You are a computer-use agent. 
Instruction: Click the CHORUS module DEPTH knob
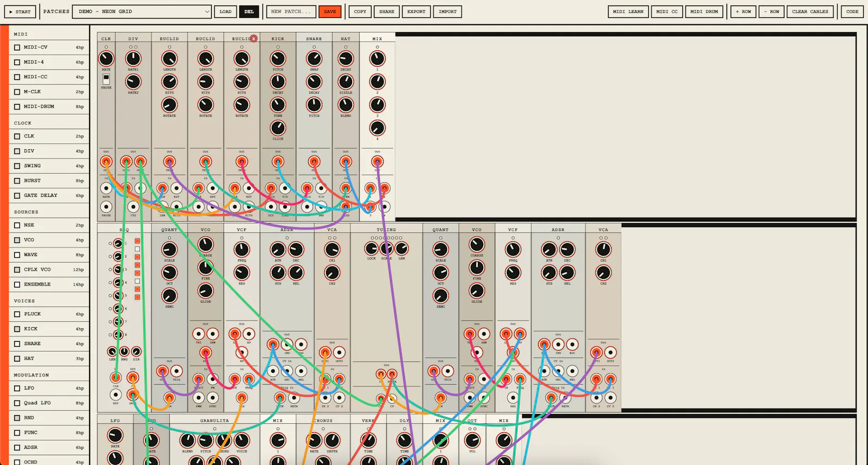pyautogui.click(x=332, y=440)
